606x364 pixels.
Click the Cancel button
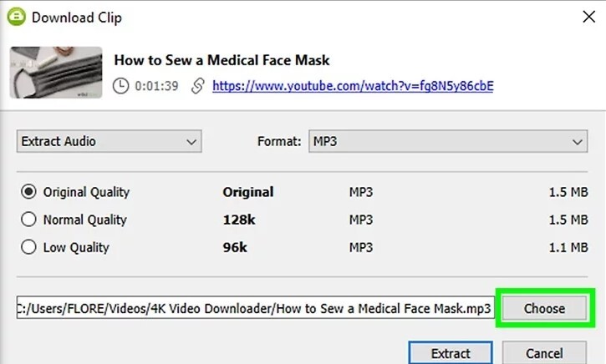(544, 353)
